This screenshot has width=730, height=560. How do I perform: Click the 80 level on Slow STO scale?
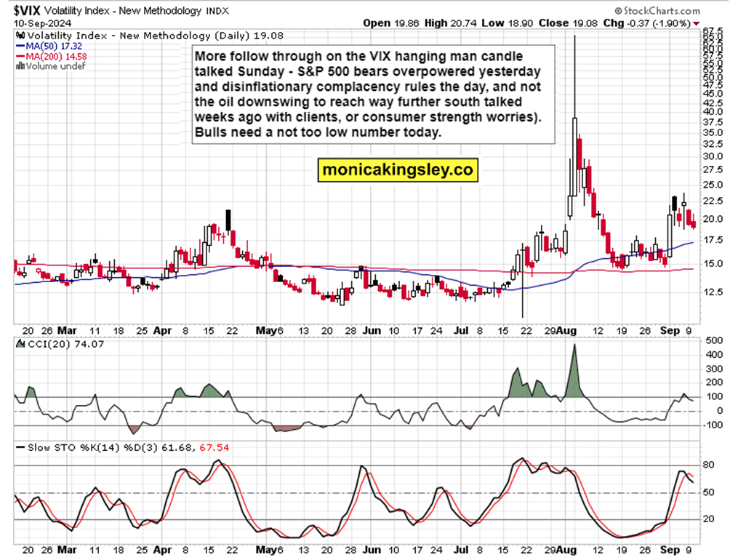coord(709,465)
